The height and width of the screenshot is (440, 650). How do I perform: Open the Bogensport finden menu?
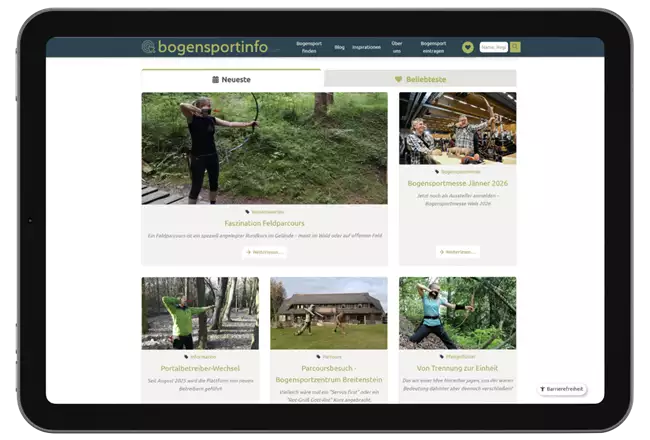pyautogui.click(x=309, y=47)
